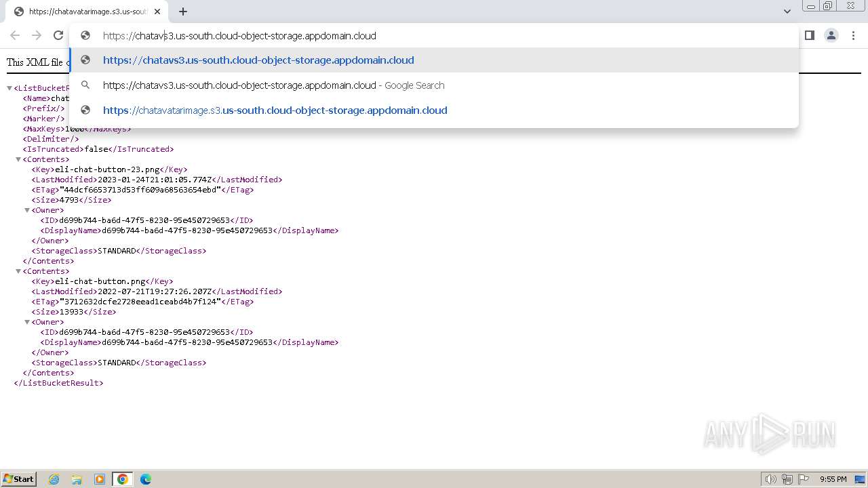868x488 pixels.
Task: Collapse Owner node under eli-chat-button-23.png
Action: (27, 210)
